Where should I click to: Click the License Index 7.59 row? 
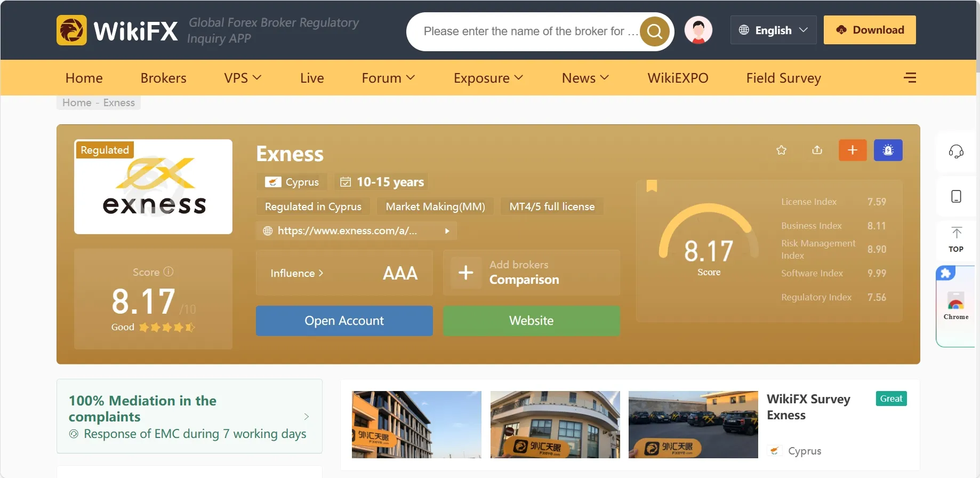click(x=834, y=202)
